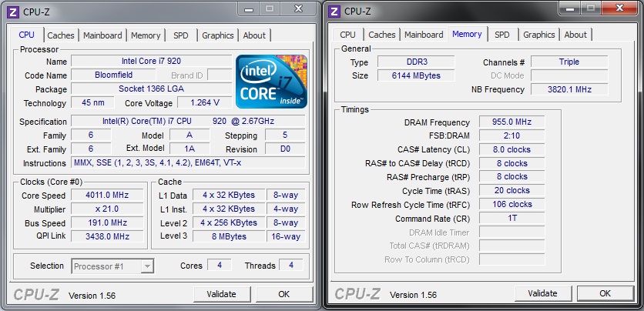Select the CPU tab in left CPU-Z window
The image size is (644, 311).
(x=27, y=35)
